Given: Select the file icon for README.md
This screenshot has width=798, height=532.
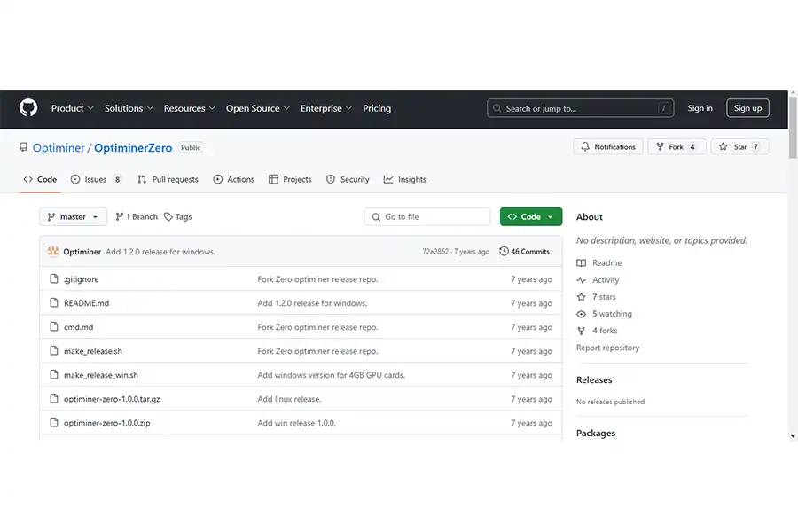Looking at the screenshot, I should coord(54,302).
